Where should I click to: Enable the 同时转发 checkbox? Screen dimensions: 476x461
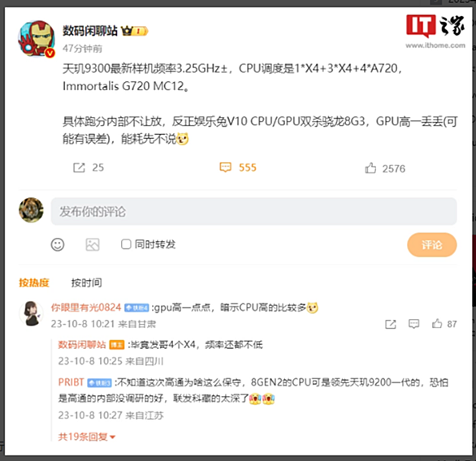(x=126, y=244)
